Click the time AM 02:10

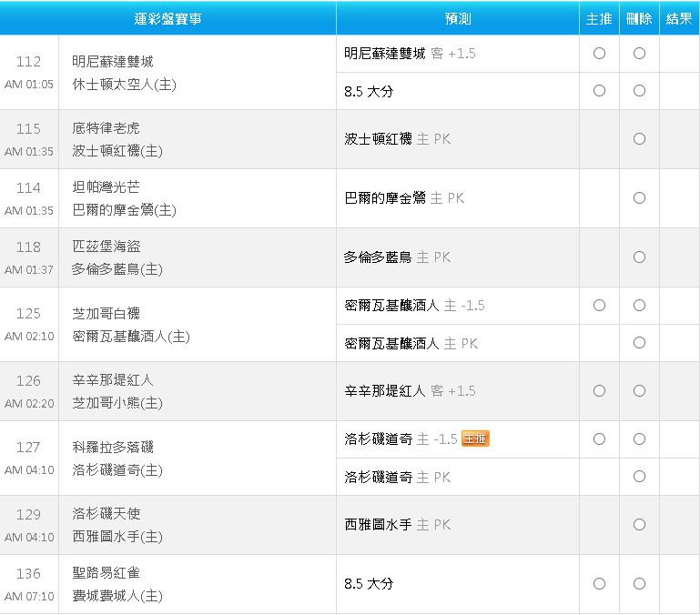coord(29,337)
